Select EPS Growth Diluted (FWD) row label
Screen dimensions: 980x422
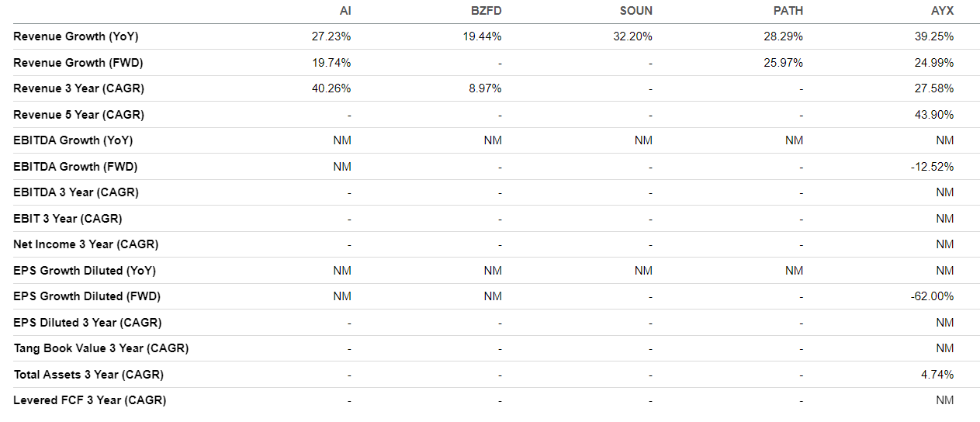pyautogui.click(x=88, y=296)
